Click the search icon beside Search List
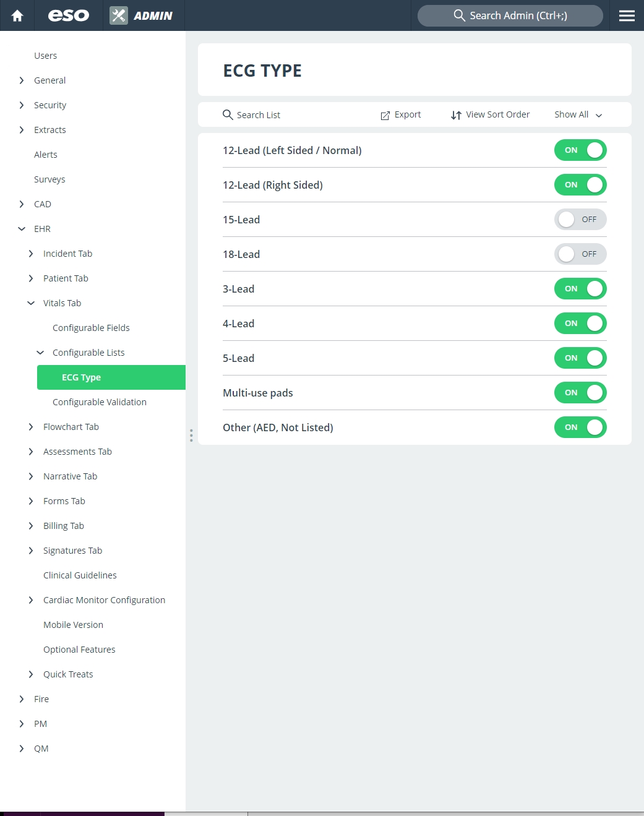The height and width of the screenshot is (816, 644). 228,115
